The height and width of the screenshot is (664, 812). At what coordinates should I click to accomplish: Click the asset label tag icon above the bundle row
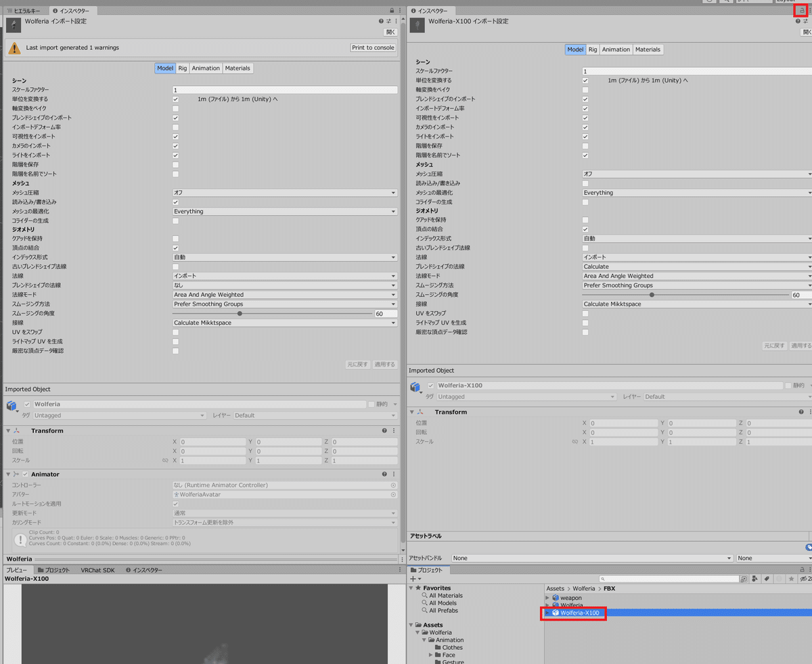click(x=809, y=547)
